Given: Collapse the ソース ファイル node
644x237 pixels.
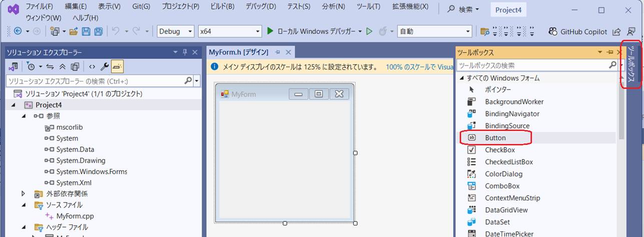Looking at the screenshot, I should (x=24, y=205).
